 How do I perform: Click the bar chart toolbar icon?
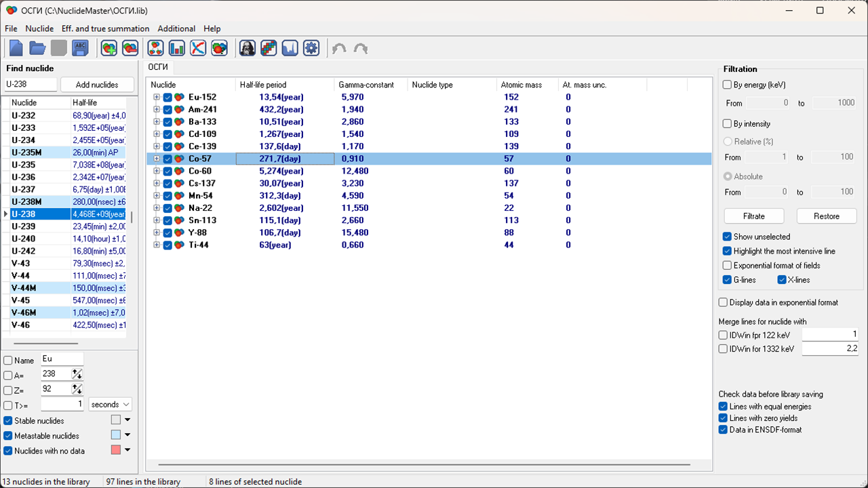tap(177, 48)
